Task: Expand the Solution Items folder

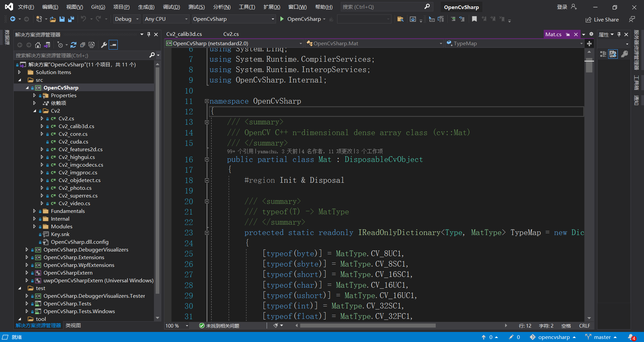Action: point(19,72)
